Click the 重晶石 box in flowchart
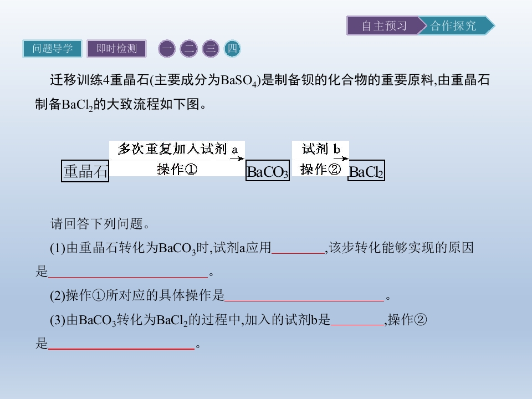Image resolution: width=532 pixels, height=399 pixels. click(x=85, y=171)
